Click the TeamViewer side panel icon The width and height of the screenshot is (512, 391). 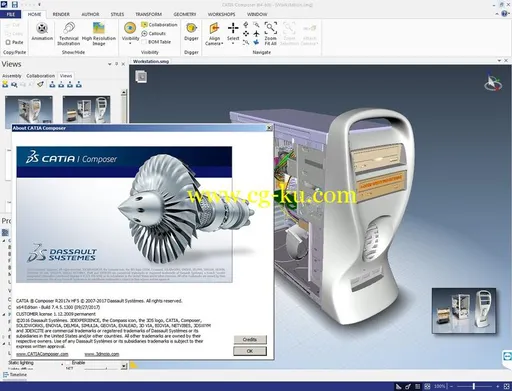(x=507, y=356)
